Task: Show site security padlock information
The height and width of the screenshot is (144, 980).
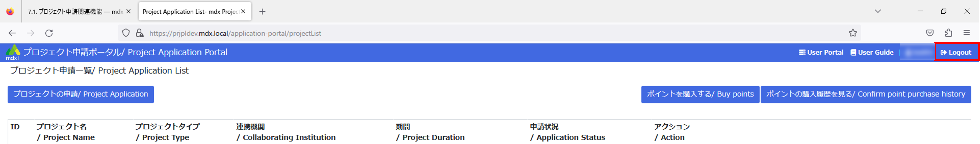Action: click(x=140, y=33)
